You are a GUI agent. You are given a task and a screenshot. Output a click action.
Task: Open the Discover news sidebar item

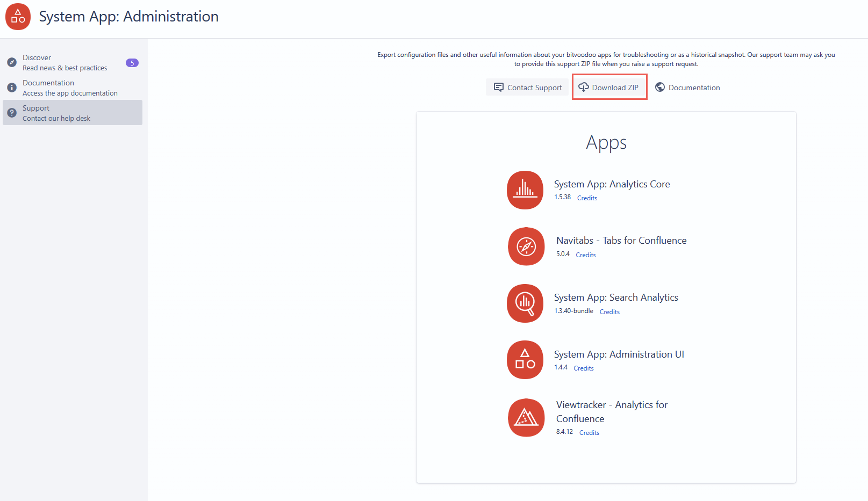pos(64,63)
